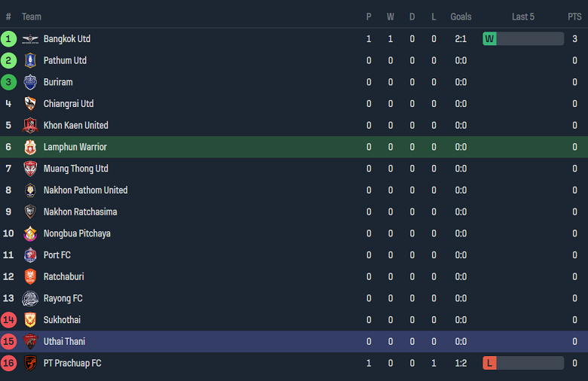Image resolution: width=588 pixels, height=381 pixels.
Task: Sort table by PTS column header
Action: coord(574,17)
